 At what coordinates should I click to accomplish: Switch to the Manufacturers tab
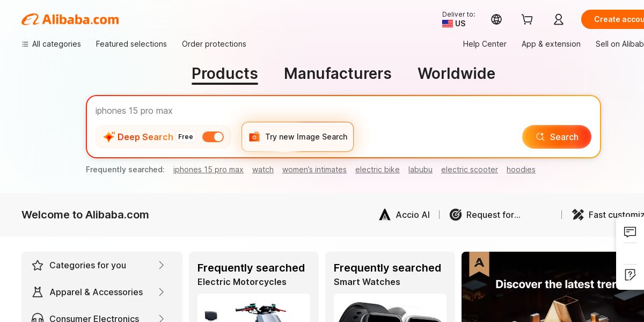[x=338, y=74]
